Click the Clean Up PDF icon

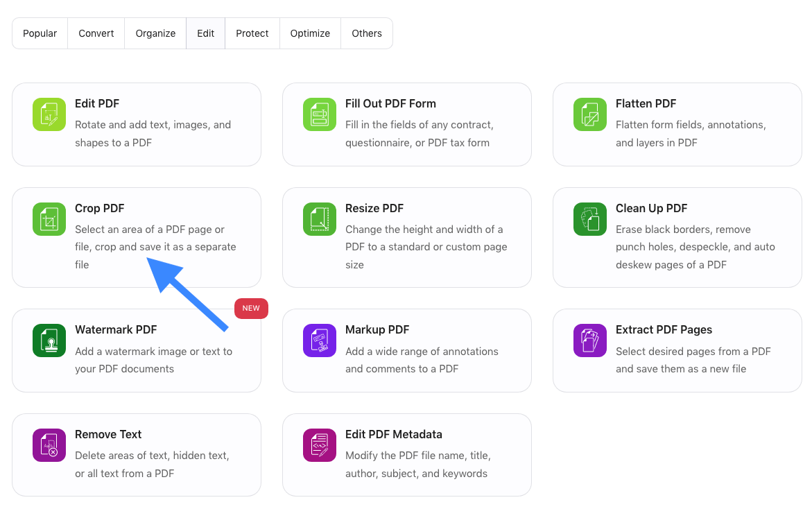(x=590, y=219)
